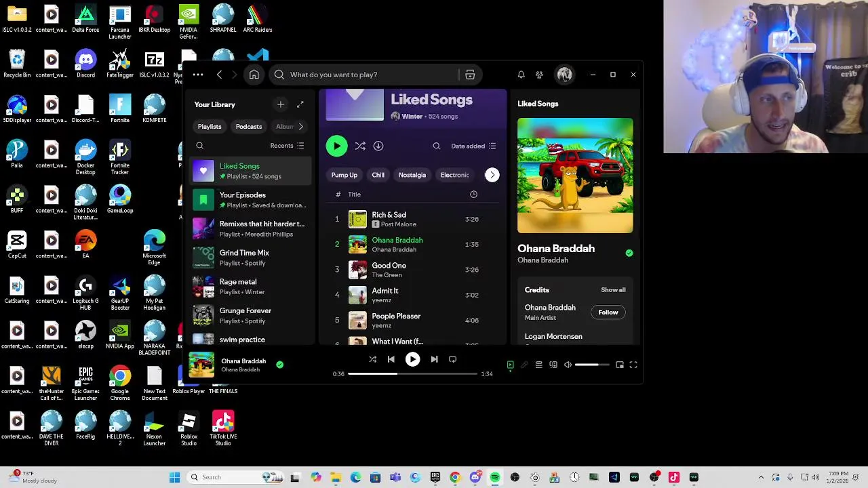The width and height of the screenshot is (868, 488).
Task: Click the large Ohana Braddah cover art
Action: 575,176
